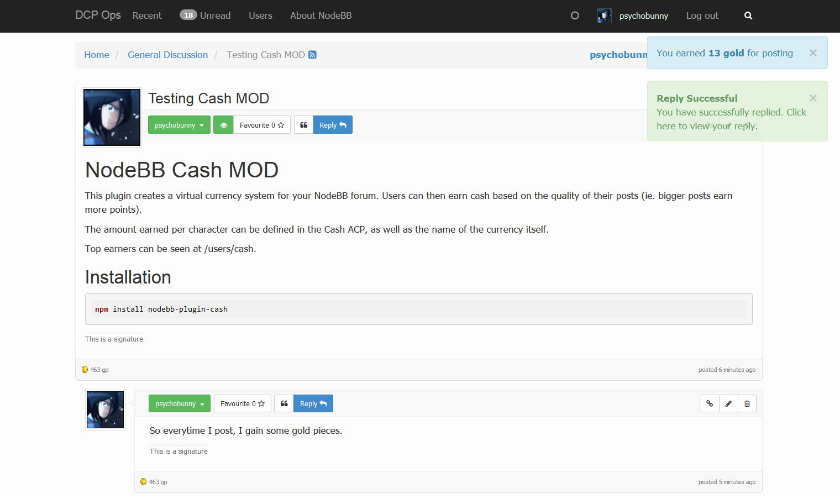This screenshot has width=840, height=504.
Task: Reply to the first post
Action: (333, 125)
